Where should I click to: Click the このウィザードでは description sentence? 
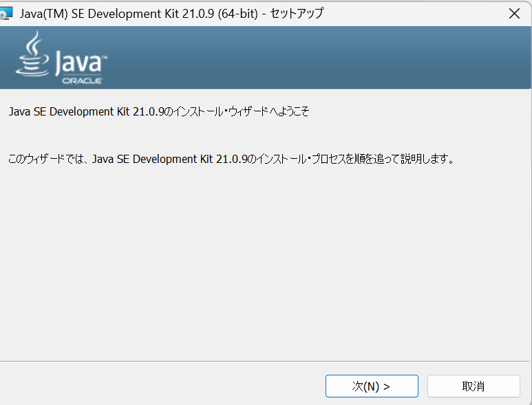[231, 159]
